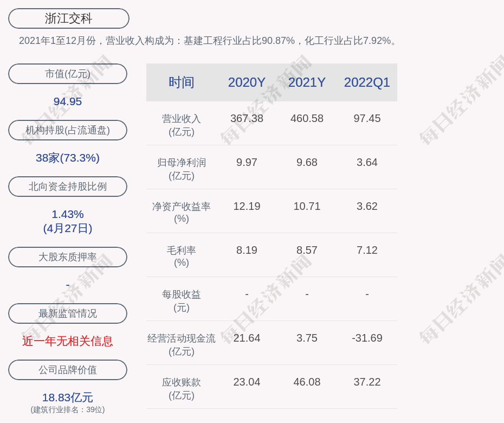Image resolution: width=504 pixels, height=423 pixels.
Task: Select the market value 94.95
Action: pyautogui.click(x=68, y=101)
